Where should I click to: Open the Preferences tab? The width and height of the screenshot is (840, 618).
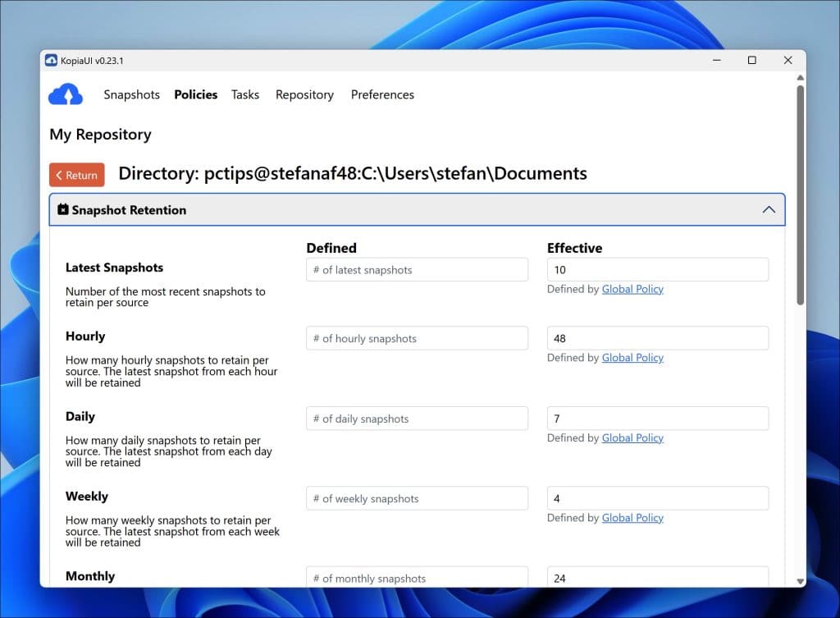point(382,95)
